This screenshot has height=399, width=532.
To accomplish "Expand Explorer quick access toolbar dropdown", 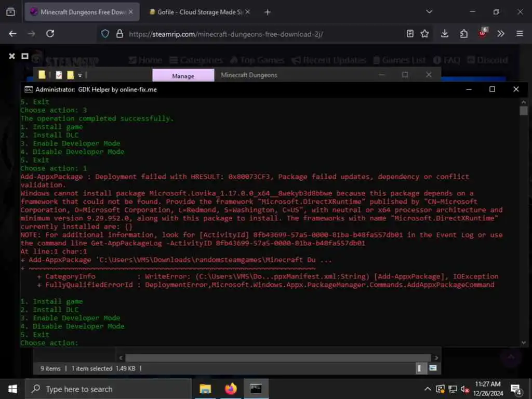I will pos(80,75).
